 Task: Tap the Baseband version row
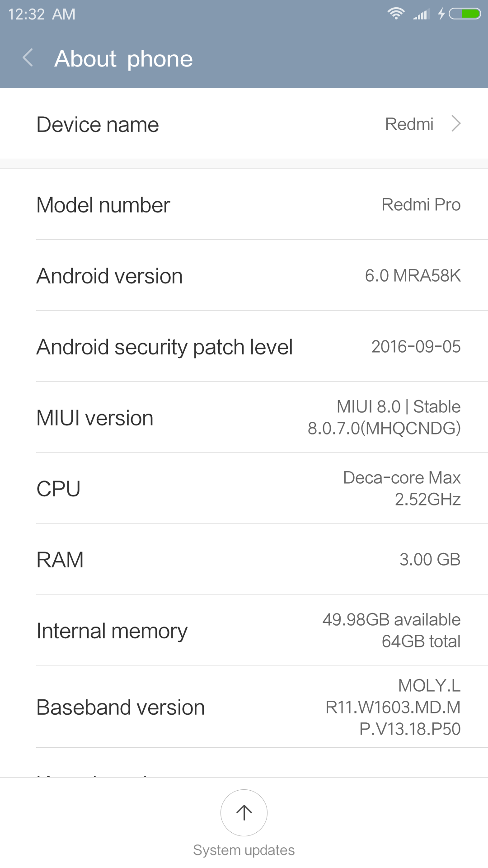[244, 707]
